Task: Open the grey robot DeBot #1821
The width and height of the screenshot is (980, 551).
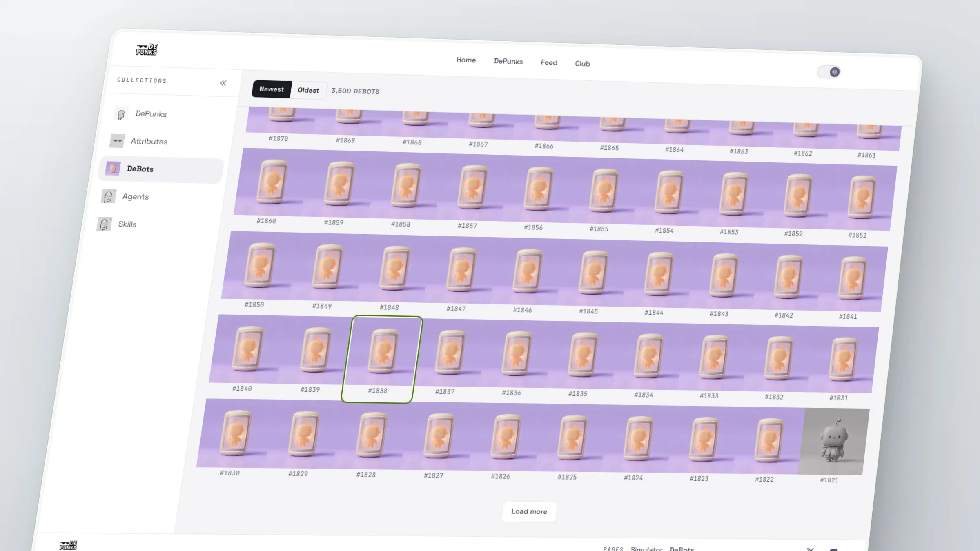Action: coord(833,441)
